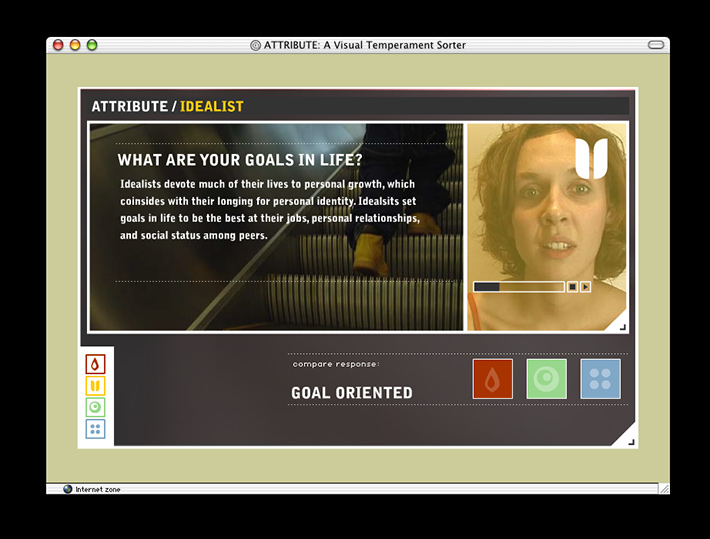Screen dimensions: 710x539
Task: Click the bottom panel corner icon
Action: 631,442
